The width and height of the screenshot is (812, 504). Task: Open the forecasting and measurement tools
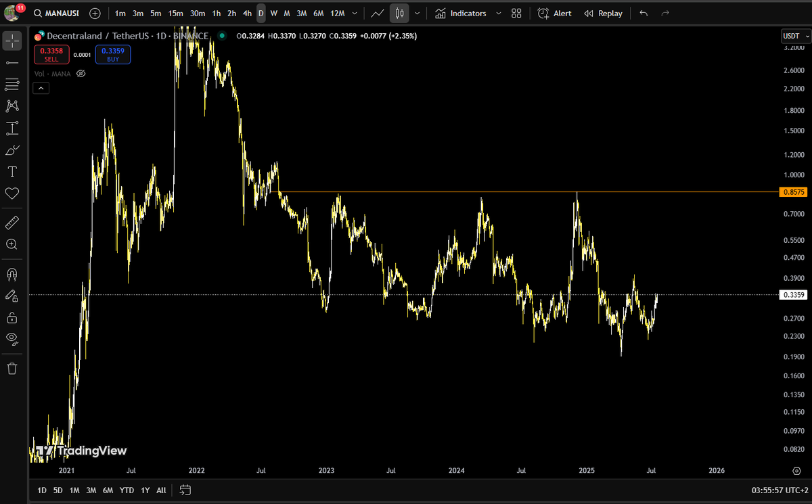point(12,128)
